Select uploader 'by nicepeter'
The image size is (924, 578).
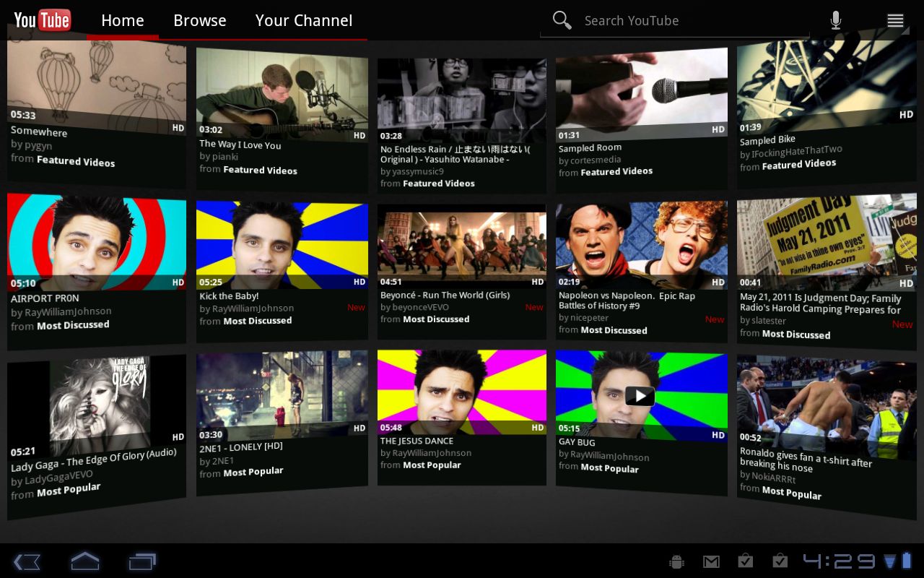(x=583, y=317)
